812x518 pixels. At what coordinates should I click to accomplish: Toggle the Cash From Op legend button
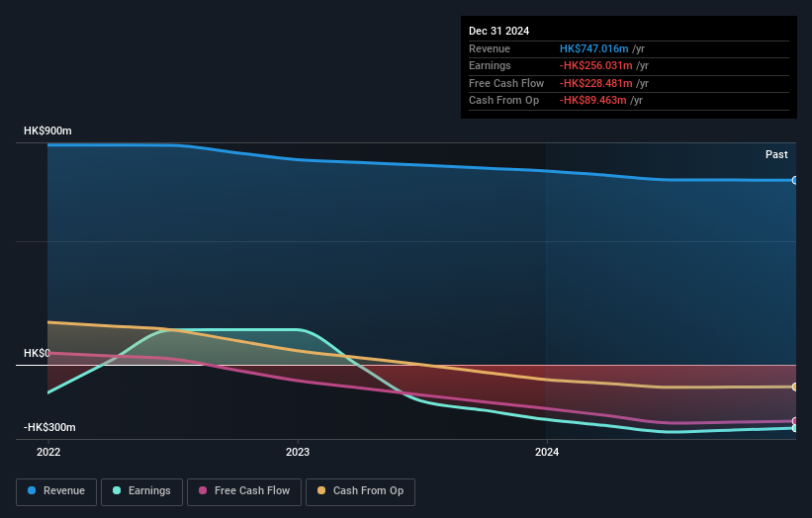360,491
